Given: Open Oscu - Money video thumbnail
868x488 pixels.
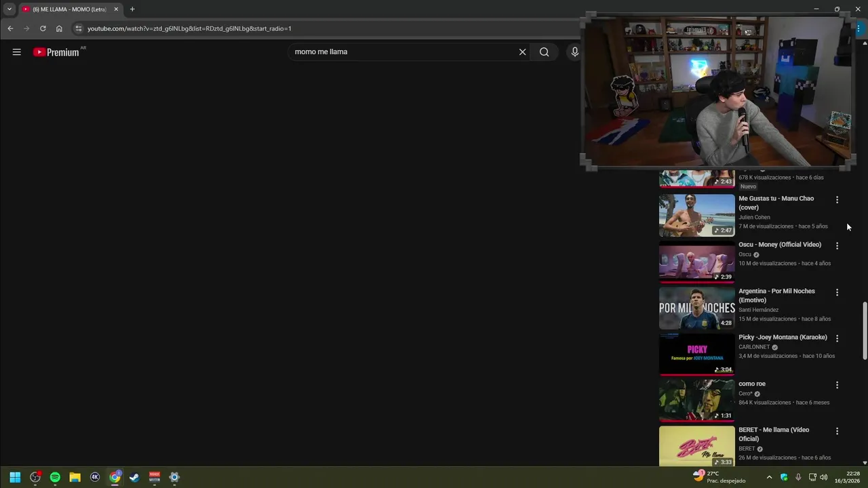Looking at the screenshot, I should point(696,262).
